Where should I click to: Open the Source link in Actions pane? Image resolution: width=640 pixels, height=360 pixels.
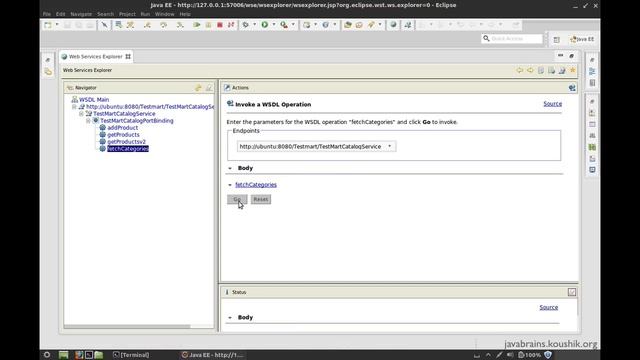(x=552, y=104)
